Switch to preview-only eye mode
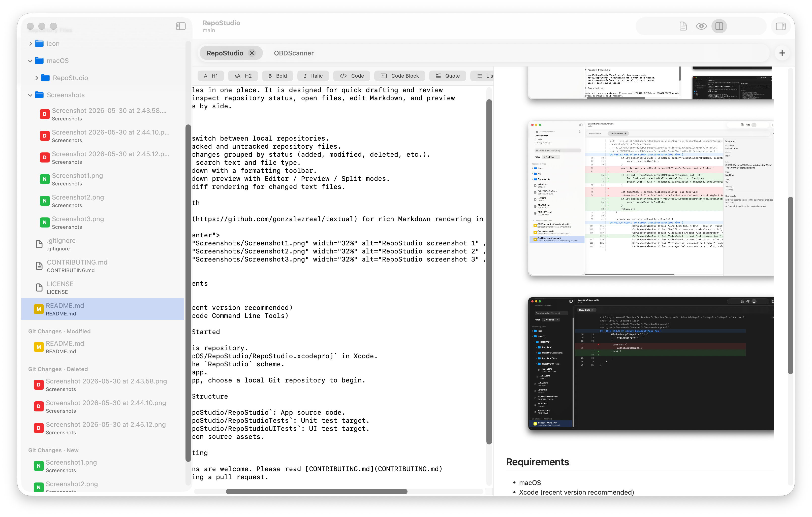Image resolution: width=812 pixels, height=517 pixels. click(x=701, y=26)
